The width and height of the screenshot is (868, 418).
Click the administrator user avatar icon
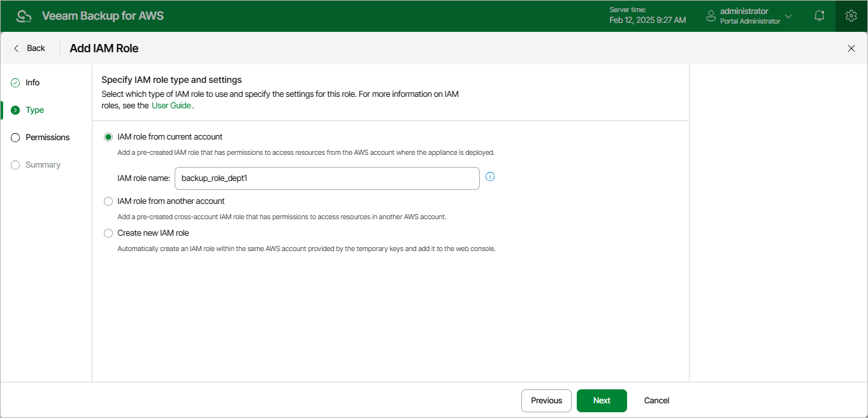712,16
